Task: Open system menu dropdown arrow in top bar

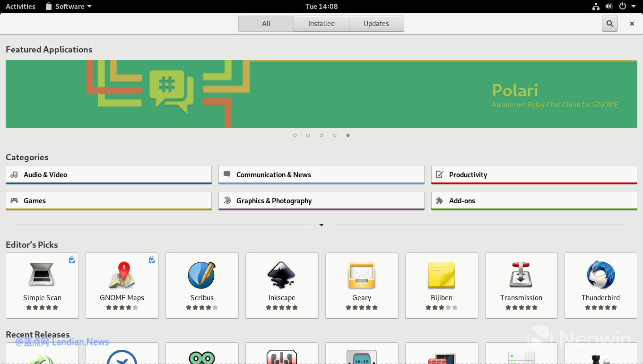Action: pos(634,7)
